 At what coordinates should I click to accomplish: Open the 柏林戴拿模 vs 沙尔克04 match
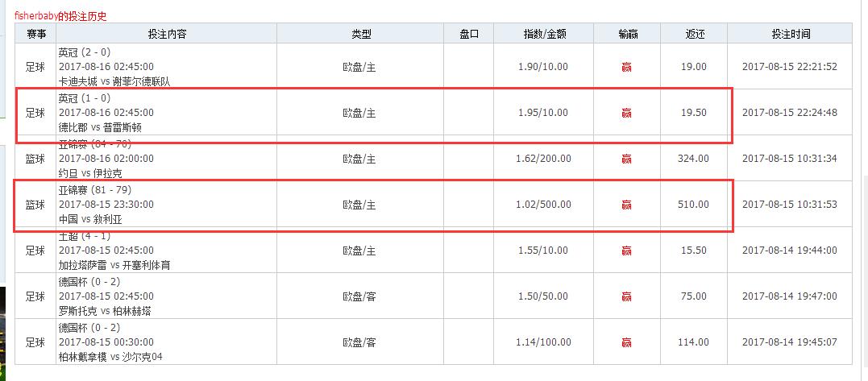click(x=110, y=357)
